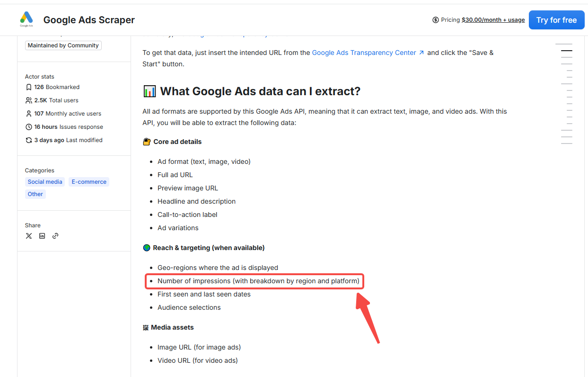Viewport: 588px width, 377px height.
Task: Open the $30.00/month + usage pricing link
Action: click(493, 20)
